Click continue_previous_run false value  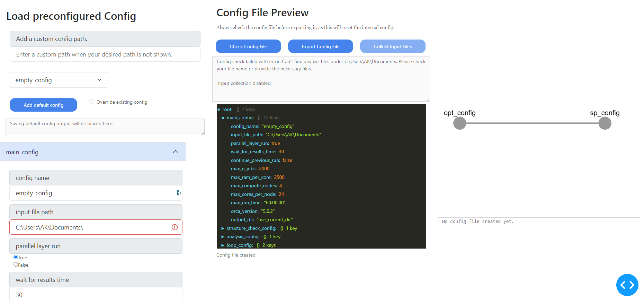click(x=287, y=160)
